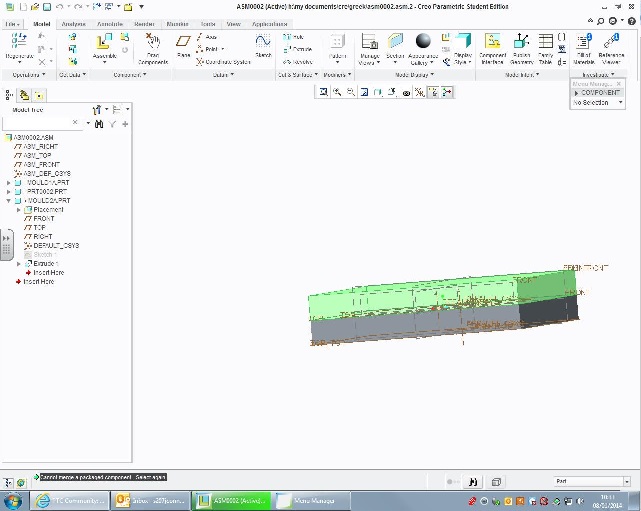This screenshot has width=641, height=511.
Task: Expand the Extrude 1 feature
Action: click(19, 264)
